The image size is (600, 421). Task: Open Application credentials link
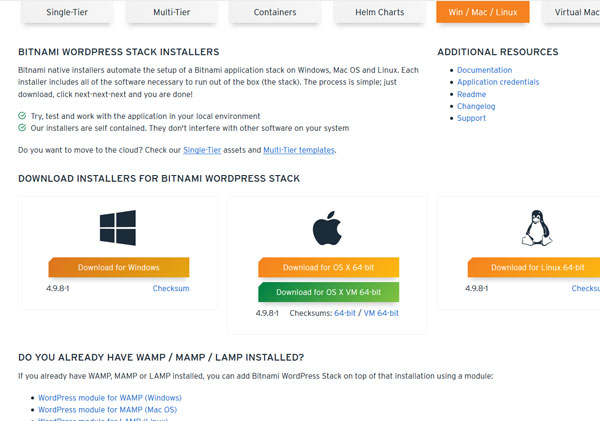tap(498, 82)
